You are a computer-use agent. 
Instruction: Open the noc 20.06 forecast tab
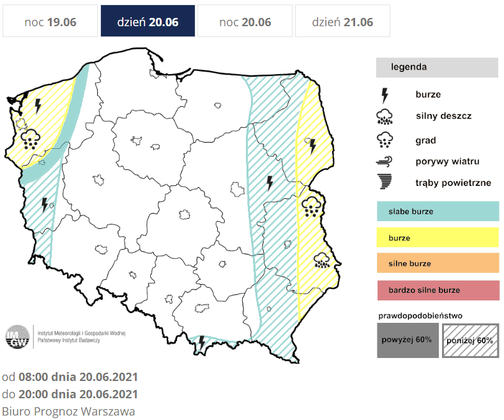click(x=245, y=21)
